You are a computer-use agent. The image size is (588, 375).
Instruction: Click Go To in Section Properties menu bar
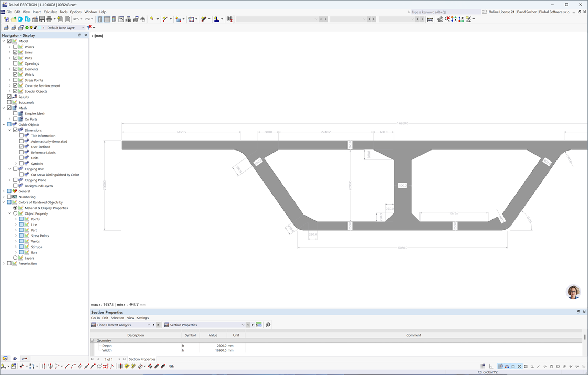tap(94, 318)
